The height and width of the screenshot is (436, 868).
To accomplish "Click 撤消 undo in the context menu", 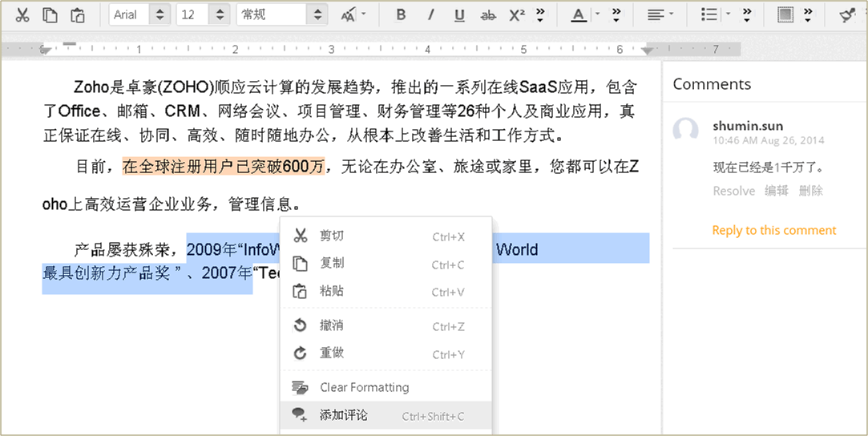I will [x=332, y=325].
